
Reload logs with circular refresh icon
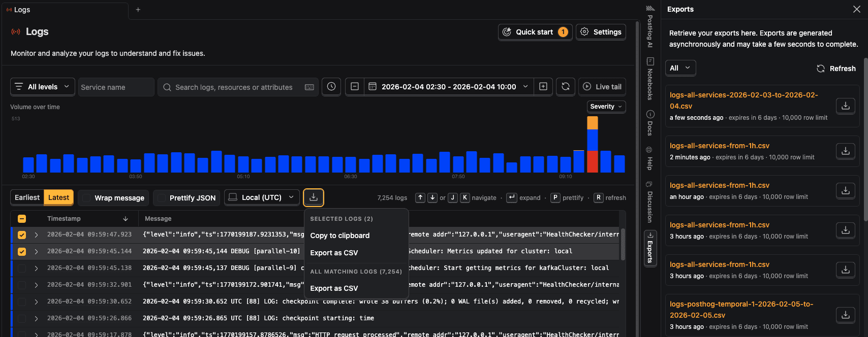566,87
